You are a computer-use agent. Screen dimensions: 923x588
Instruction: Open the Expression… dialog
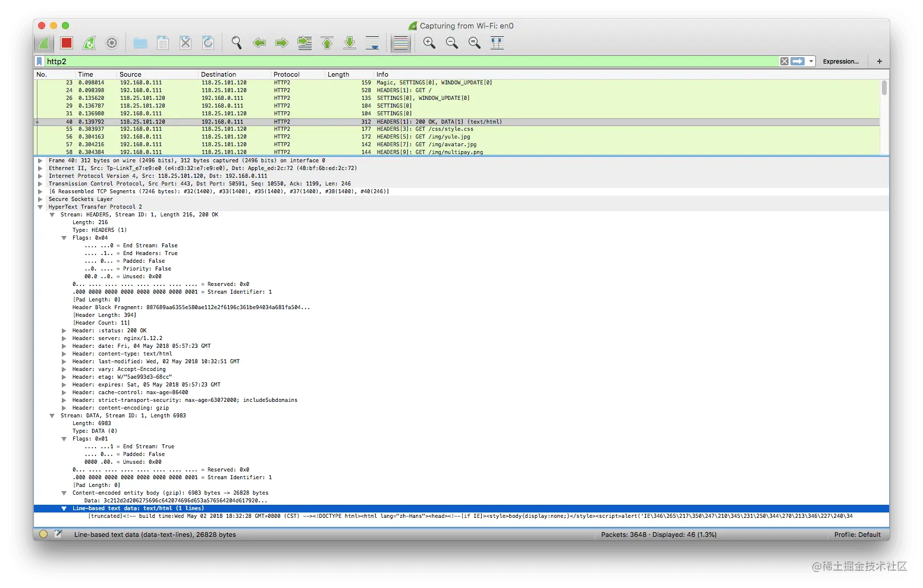(x=840, y=61)
